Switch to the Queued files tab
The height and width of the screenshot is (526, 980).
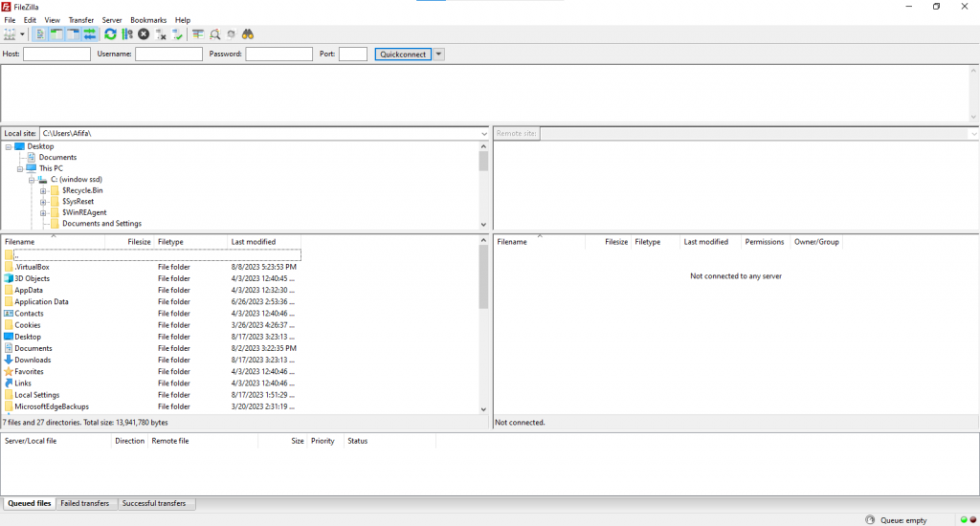click(30, 503)
